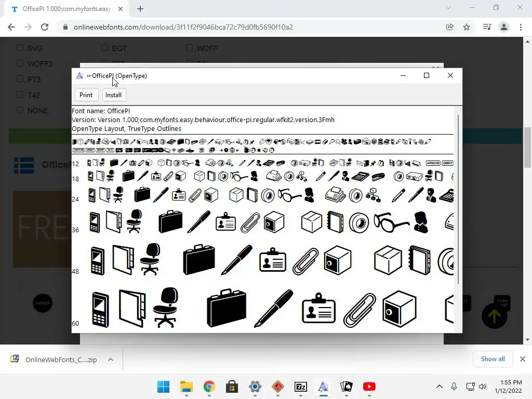Expand options for downloaded zip file

click(x=111, y=360)
